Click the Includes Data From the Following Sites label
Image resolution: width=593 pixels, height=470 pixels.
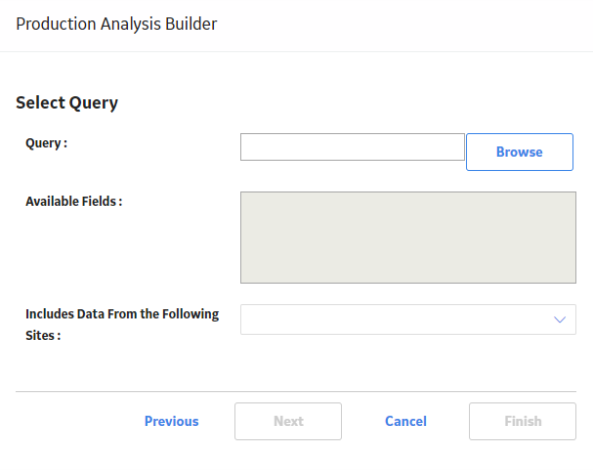click(x=122, y=325)
